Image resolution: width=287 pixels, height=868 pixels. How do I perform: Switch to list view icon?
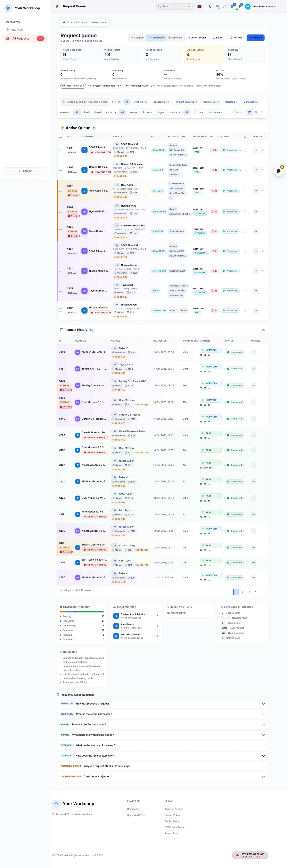262,112
